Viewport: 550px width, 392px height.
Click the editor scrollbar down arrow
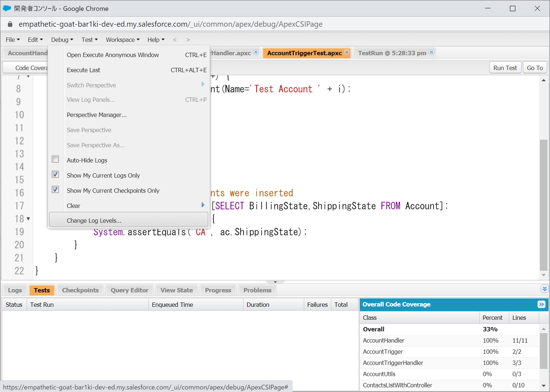(544, 275)
